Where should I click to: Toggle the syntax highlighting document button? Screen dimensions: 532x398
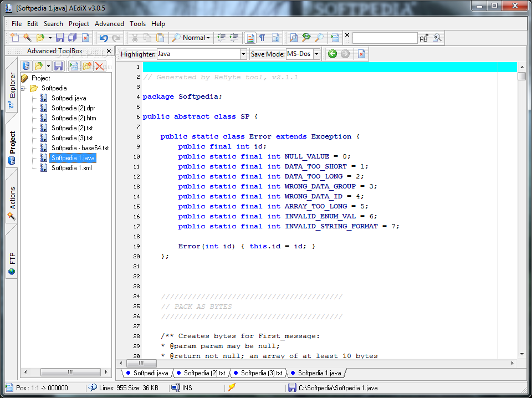[250, 38]
